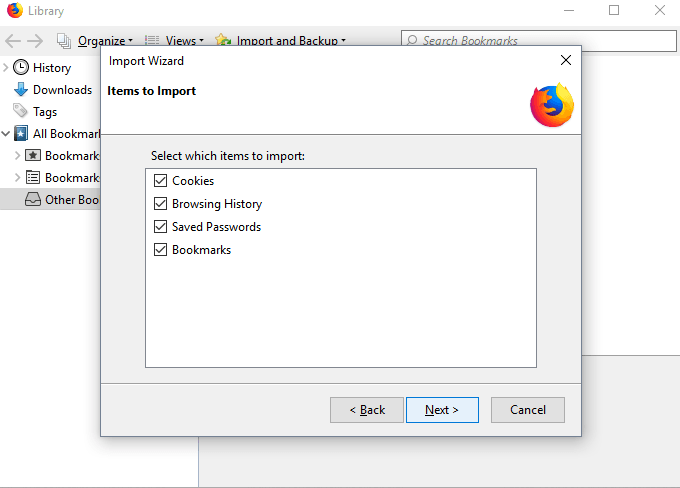Screen dimensions: 680x488
Task: Click the Downloads arrow icon in sidebar
Action: coord(21,90)
